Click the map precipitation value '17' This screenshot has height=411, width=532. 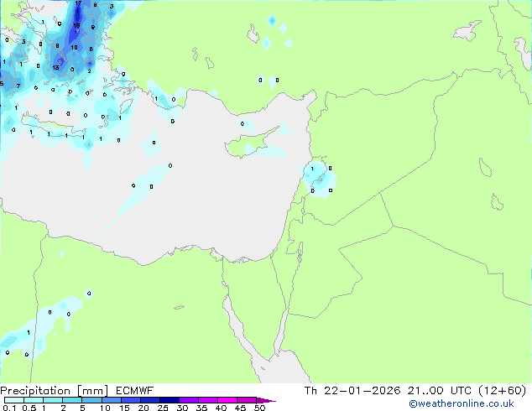tap(78, 3)
